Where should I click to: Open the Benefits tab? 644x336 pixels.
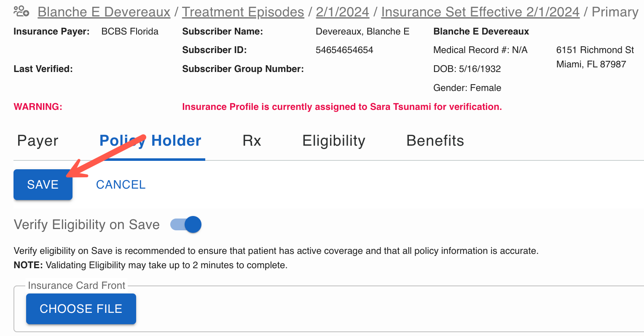[435, 141]
